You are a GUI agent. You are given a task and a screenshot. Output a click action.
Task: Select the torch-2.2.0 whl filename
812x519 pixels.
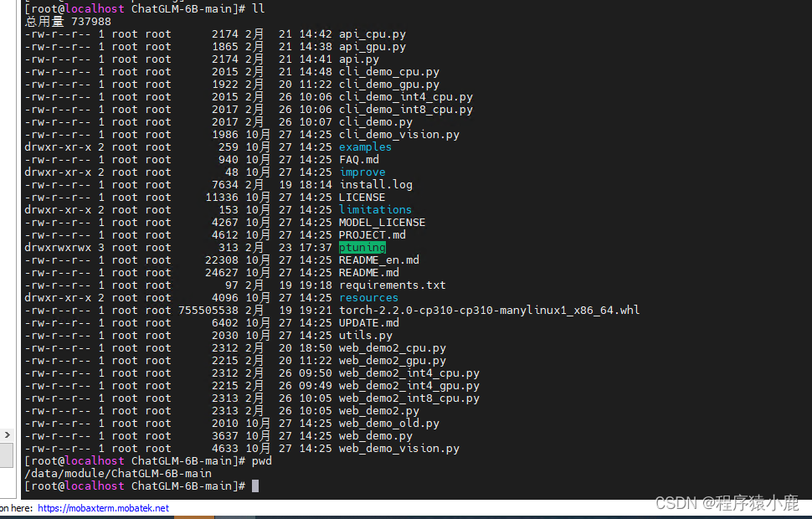(x=490, y=311)
